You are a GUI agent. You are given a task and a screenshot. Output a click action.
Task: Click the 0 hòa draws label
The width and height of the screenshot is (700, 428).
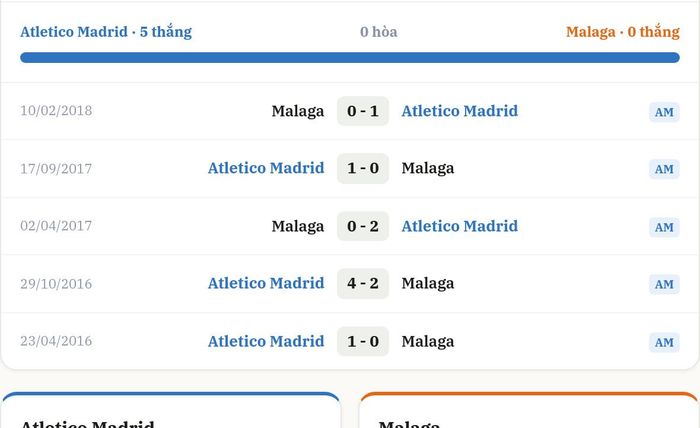(379, 32)
